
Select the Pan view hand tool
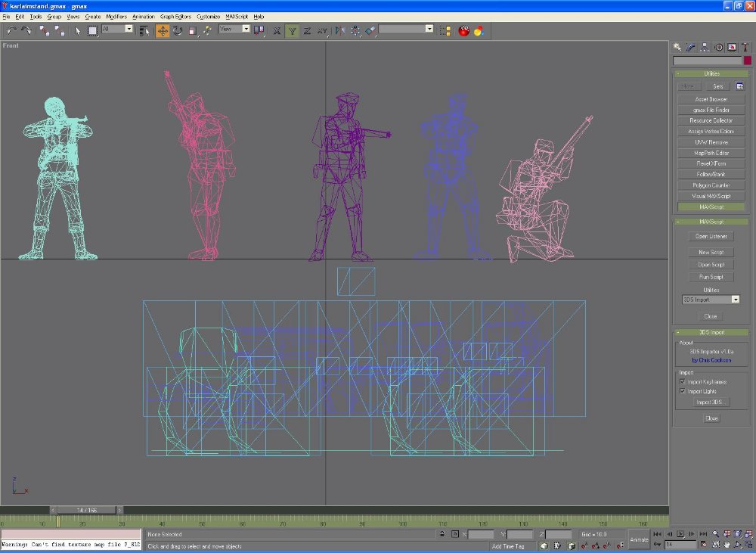[x=727, y=544]
